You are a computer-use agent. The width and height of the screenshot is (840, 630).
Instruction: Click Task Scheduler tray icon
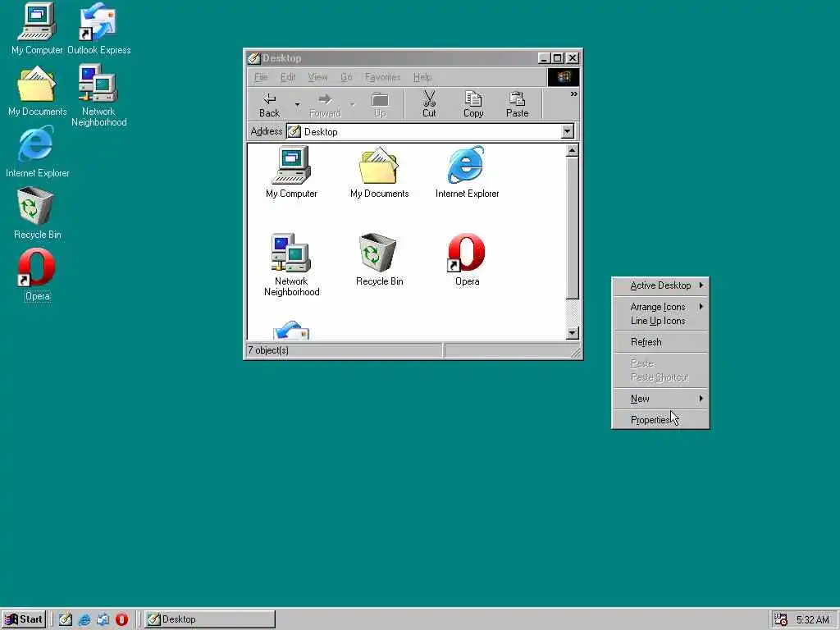pyautogui.click(x=781, y=619)
